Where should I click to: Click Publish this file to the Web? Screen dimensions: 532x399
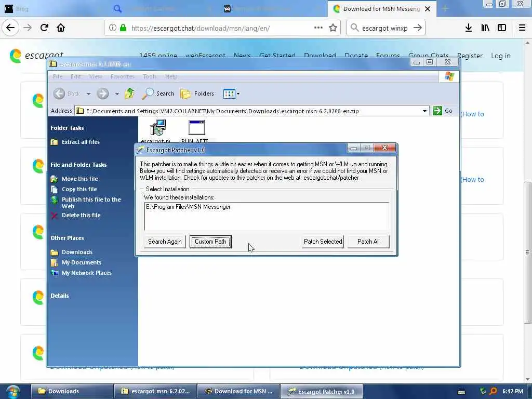pos(91,203)
